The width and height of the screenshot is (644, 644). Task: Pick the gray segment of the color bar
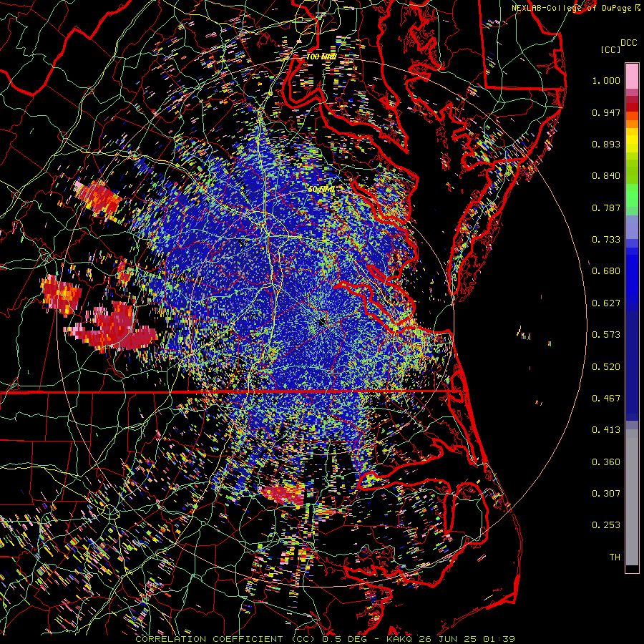[632, 497]
